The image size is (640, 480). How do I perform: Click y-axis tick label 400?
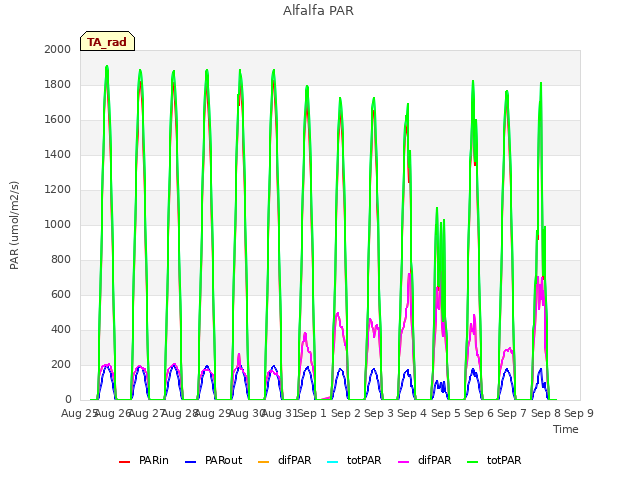[61, 329]
